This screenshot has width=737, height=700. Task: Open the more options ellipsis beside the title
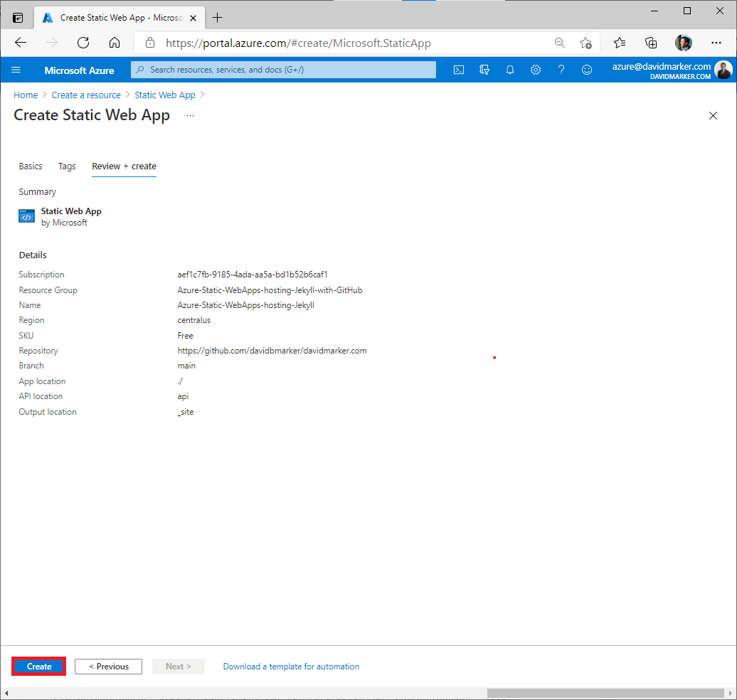pos(190,116)
